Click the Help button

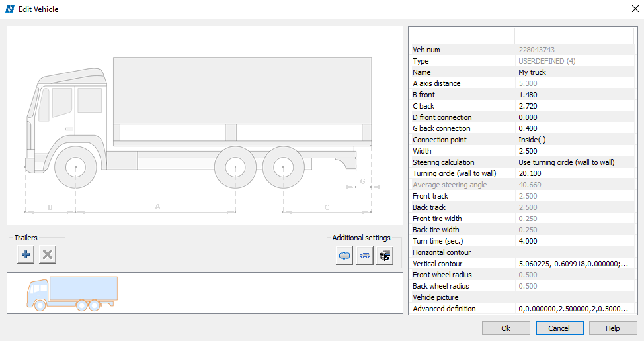pyautogui.click(x=613, y=328)
